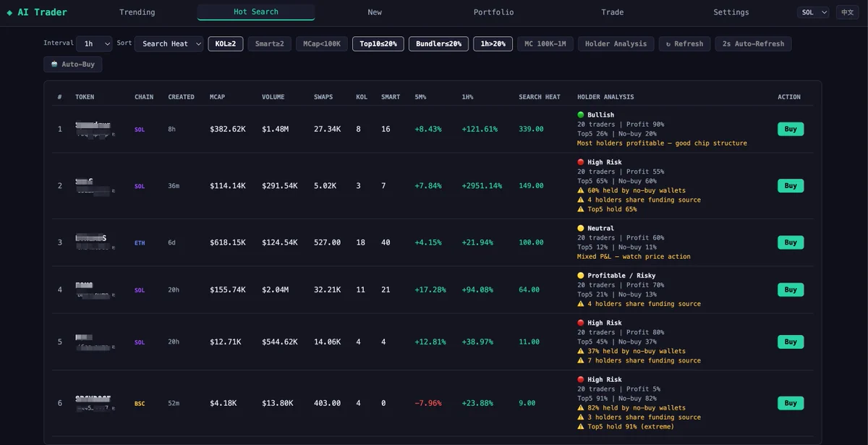
Task: Click Buy for the ETH token row
Action: coord(791,242)
